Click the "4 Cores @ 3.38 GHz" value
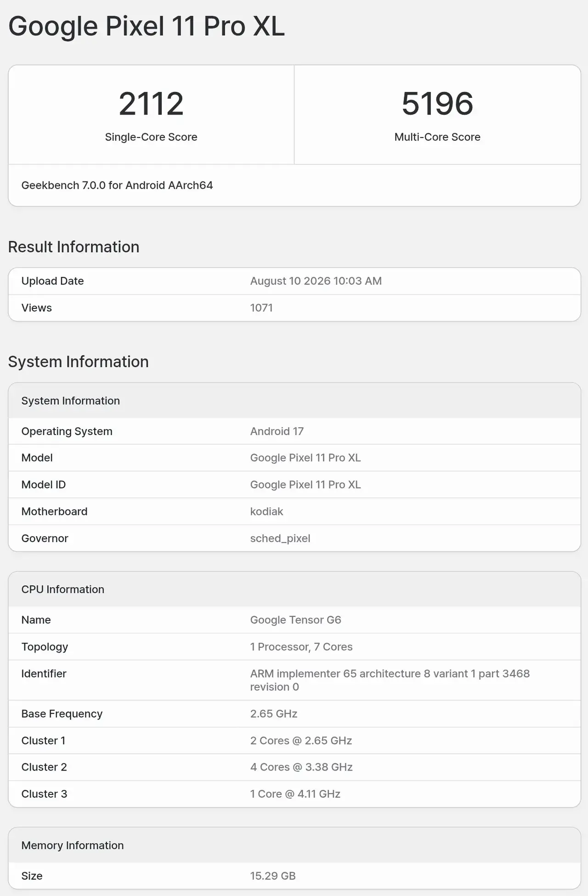Viewport: 588px width, 896px height. point(301,767)
